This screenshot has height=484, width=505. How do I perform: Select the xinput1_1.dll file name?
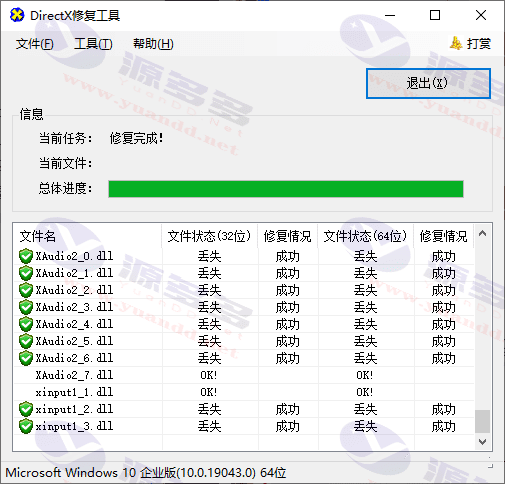[x=74, y=392]
